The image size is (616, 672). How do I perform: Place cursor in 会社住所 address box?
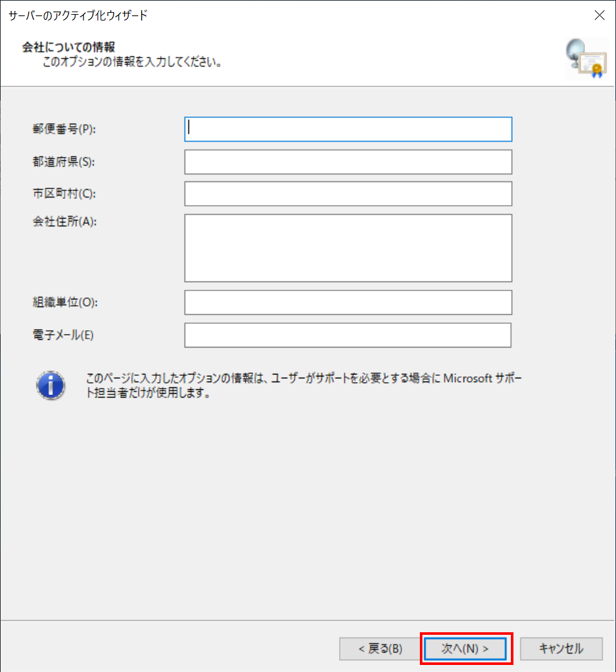(348, 248)
